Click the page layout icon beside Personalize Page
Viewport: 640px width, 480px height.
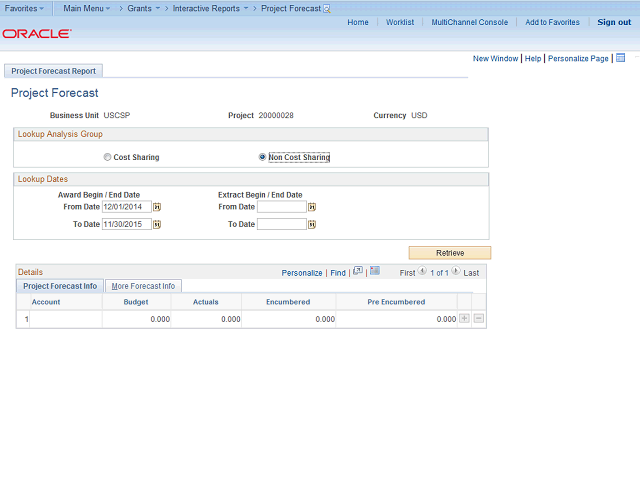pyautogui.click(x=620, y=58)
